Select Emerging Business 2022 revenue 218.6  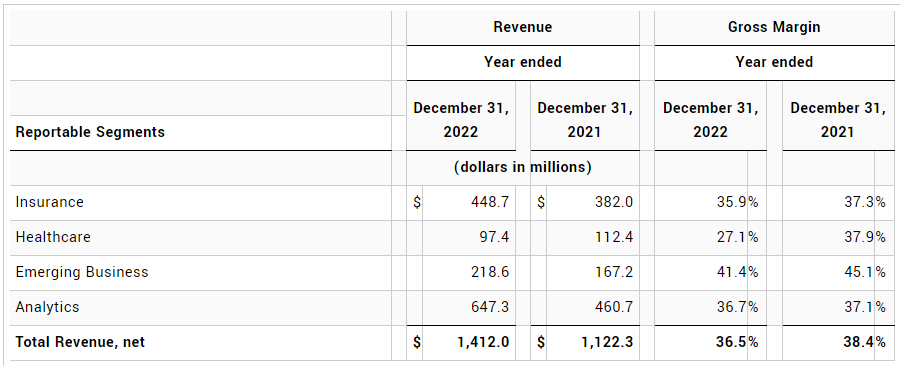click(490, 272)
